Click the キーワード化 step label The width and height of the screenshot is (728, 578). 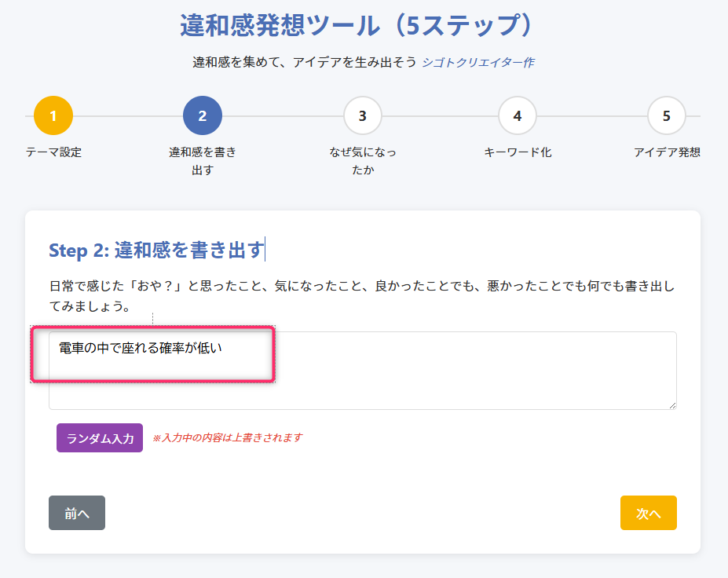[x=518, y=152]
